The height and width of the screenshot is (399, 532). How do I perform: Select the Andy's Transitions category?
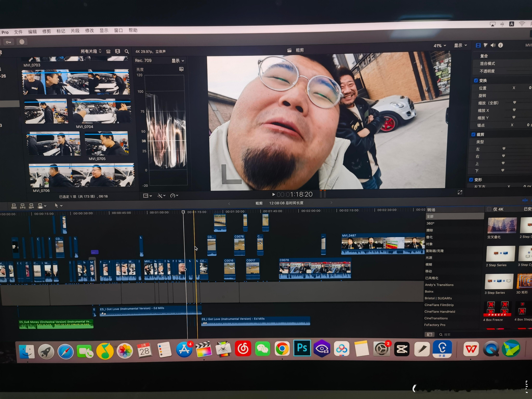(439, 285)
